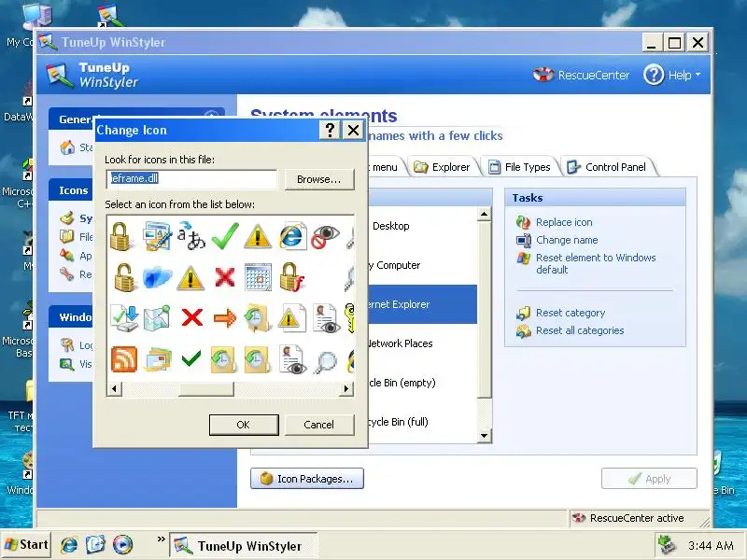Click the Apply button
The width and height of the screenshot is (747, 560).
click(649, 479)
